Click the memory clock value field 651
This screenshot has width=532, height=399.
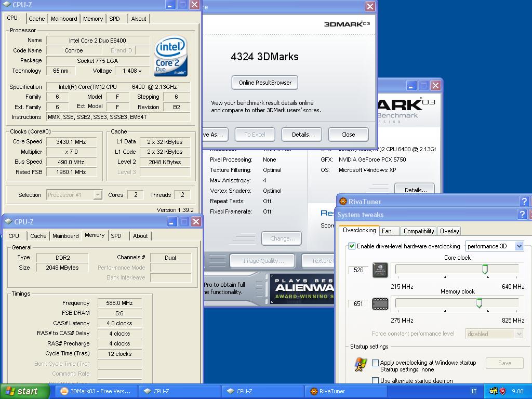point(358,303)
